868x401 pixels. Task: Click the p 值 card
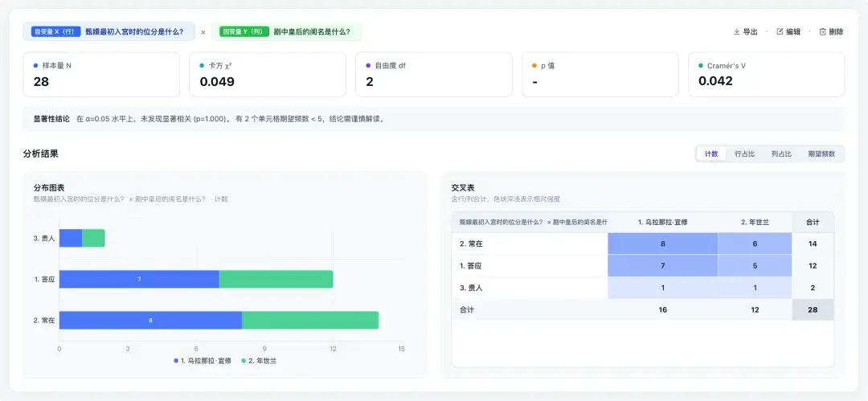(x=600, y=75)
